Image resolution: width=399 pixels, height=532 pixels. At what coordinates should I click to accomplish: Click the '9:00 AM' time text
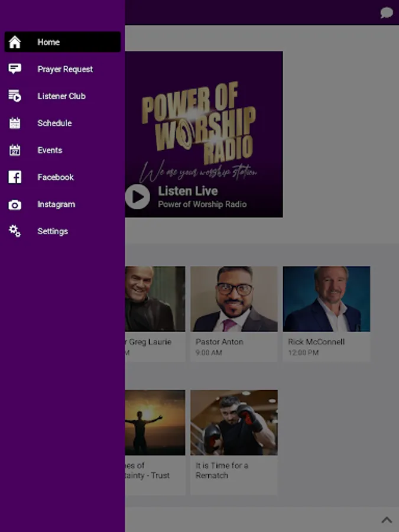click(x=208, y=353)
